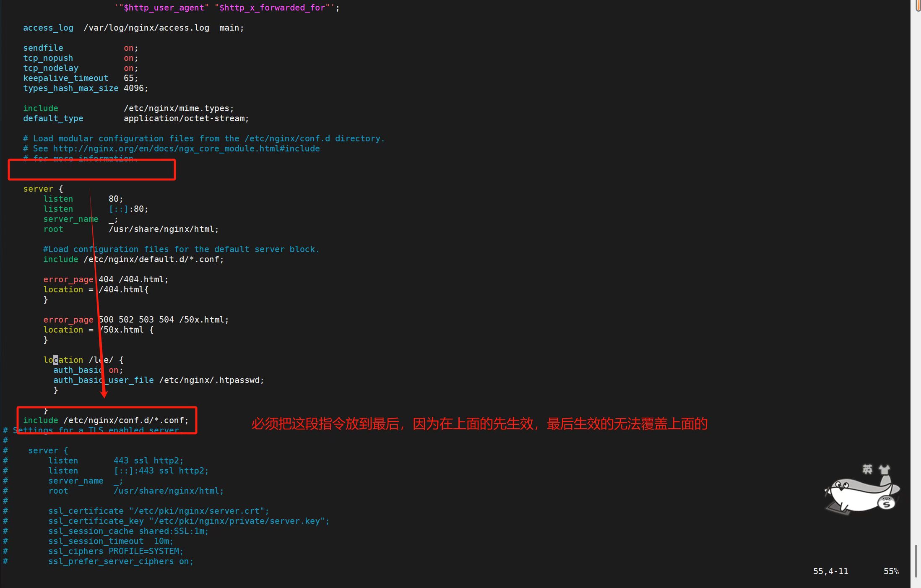Click the server block opening brace

click(60, 189)
